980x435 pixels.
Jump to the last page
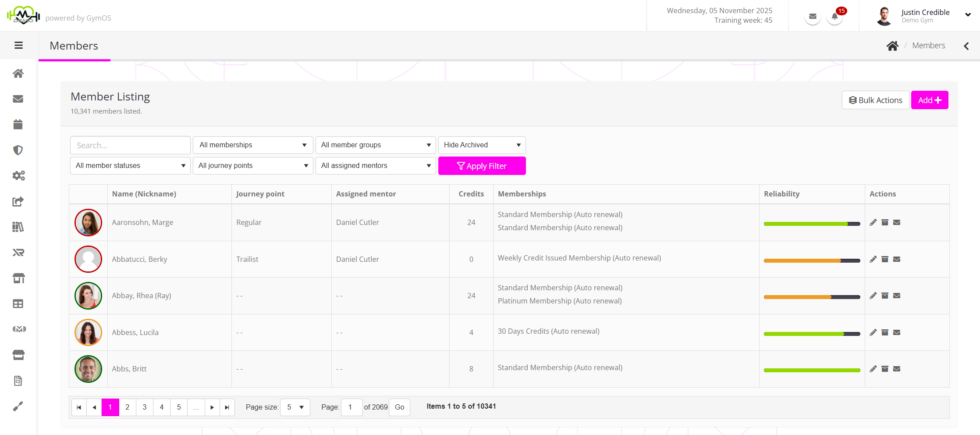pyautogui.click(x=227, y=407)
